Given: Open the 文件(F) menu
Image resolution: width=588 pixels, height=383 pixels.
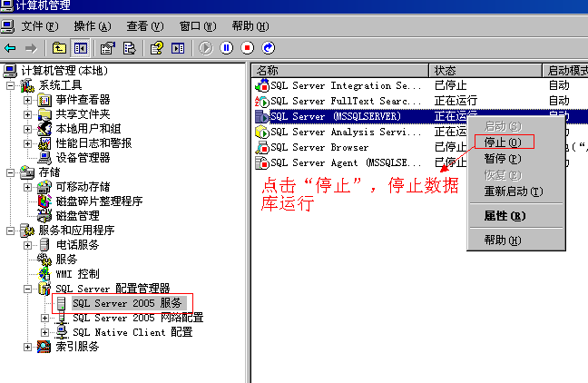Looking at the screenshot, I should [x=40, y=26].
